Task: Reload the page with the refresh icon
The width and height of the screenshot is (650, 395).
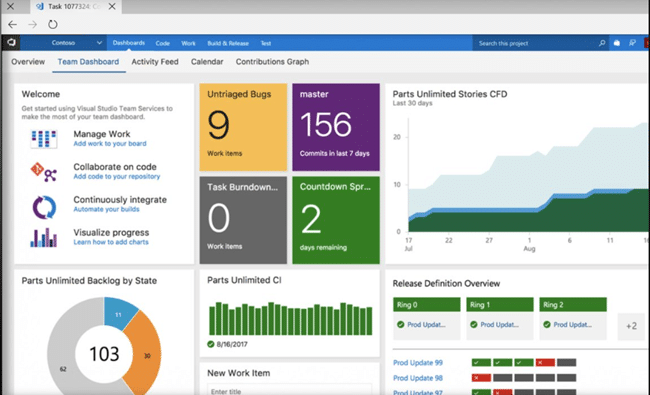Action: 53,24
